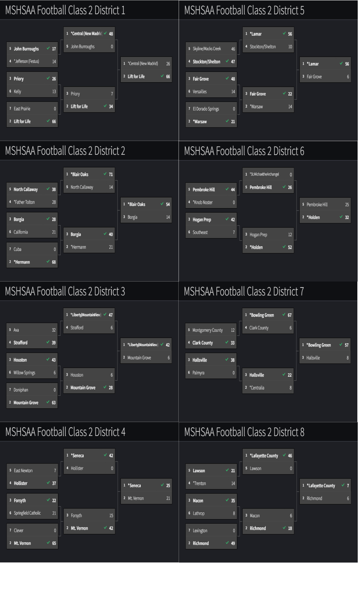364x601 pixels.
Task: Open the Willow Springs team entry
Action: [x=32, y=373]
